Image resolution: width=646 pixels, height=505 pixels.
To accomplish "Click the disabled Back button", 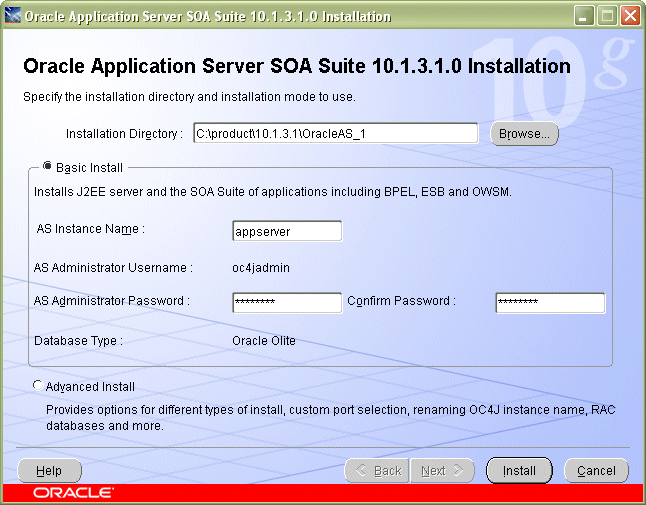I will 377,470.
